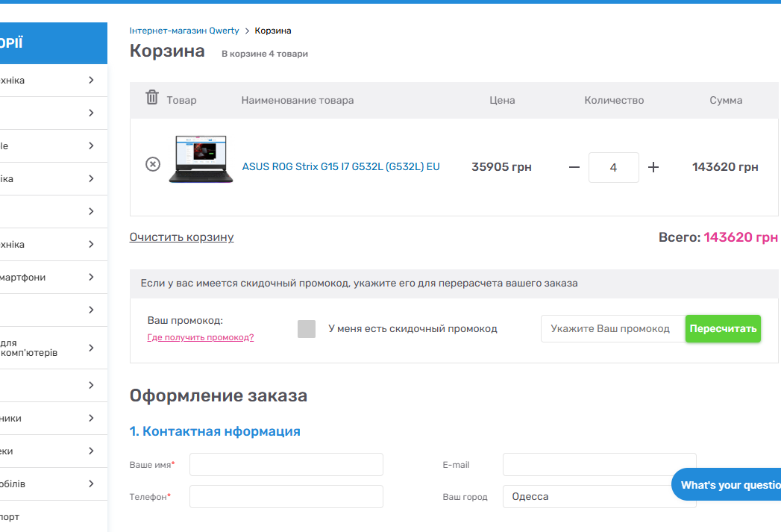Focus the Ваше имя input field
This screenshot has width=781, height=532.
[x=286, y=464]
